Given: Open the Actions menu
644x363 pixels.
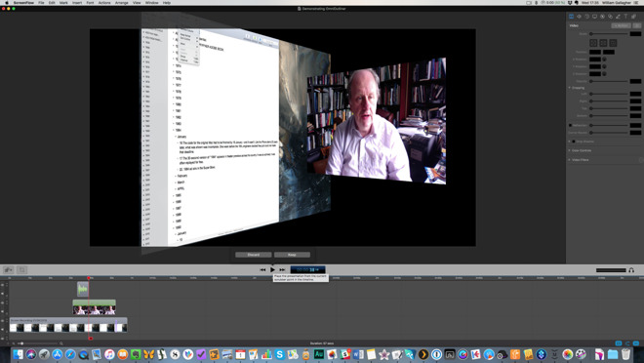Looking at the screenshot, I should tap(104, 3).
